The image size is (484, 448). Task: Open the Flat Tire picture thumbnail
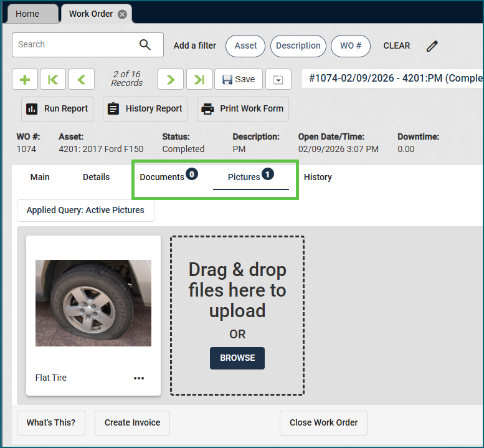point(93,303)
